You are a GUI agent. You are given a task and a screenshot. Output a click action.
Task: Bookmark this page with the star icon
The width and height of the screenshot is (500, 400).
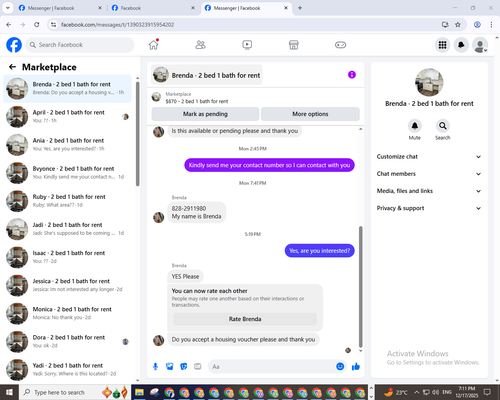pyautogui.click(x=458, y=24)
